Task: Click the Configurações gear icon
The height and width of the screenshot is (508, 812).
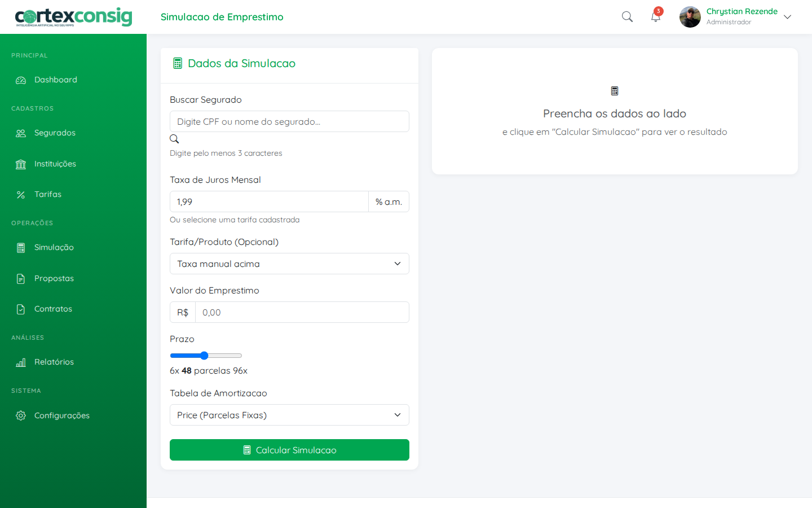Action: point(21,415)
